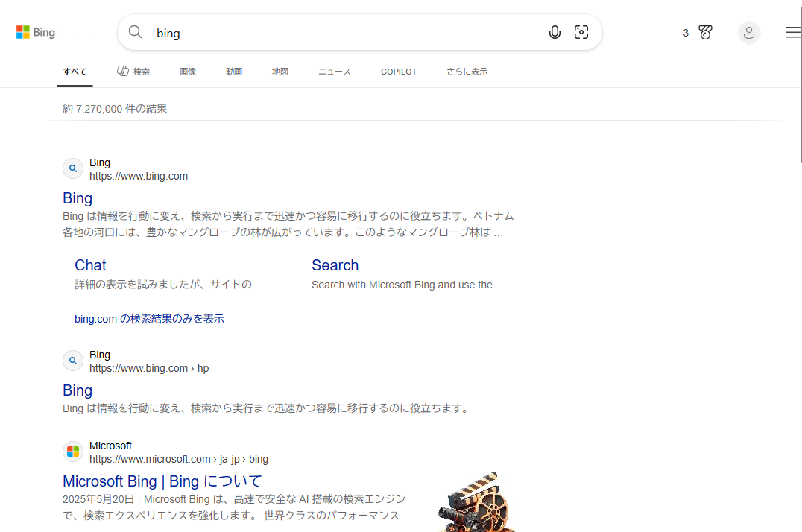
Task: Click into the search text field
Action: (343, 33)
